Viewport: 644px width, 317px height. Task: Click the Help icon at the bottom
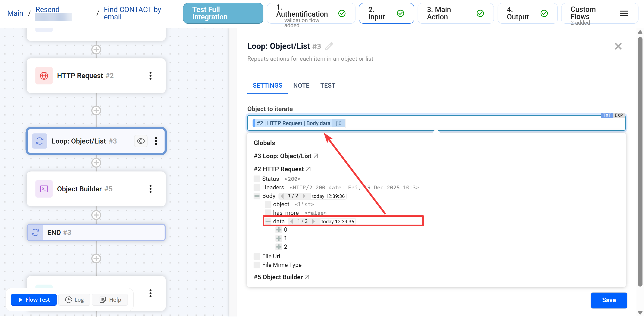pos(103,300)
